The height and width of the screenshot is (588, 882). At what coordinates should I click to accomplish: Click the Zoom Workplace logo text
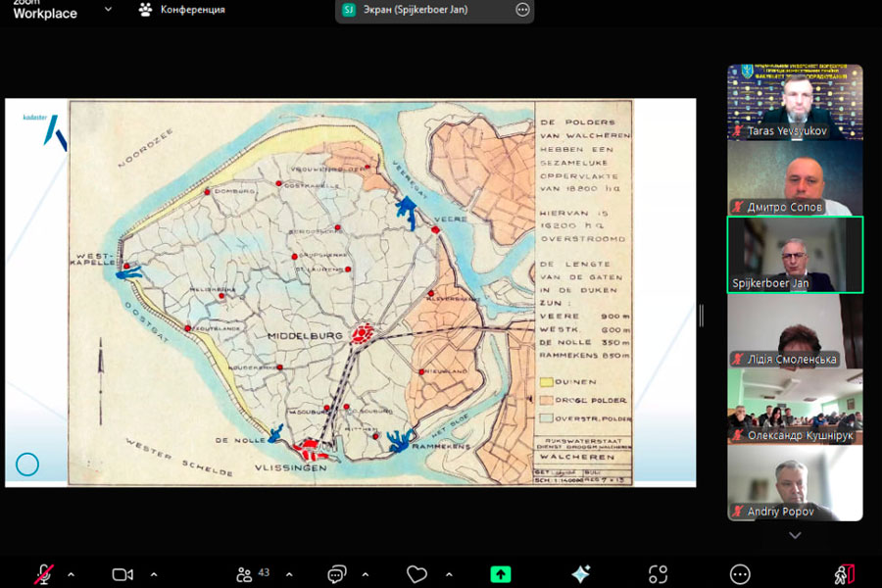45,10
